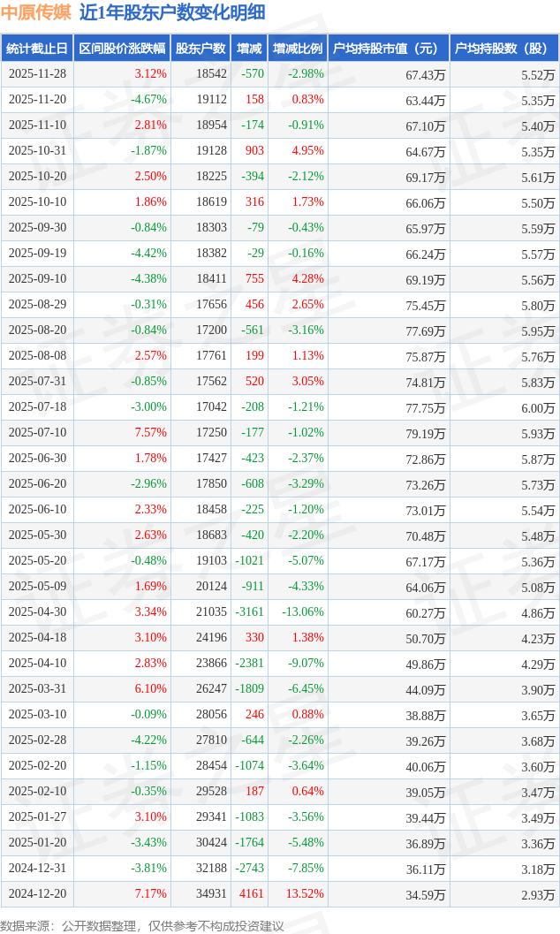Click the 2025-11-28 date cell
The width and height of the screenshot is (560, 934).
point(37,74)
